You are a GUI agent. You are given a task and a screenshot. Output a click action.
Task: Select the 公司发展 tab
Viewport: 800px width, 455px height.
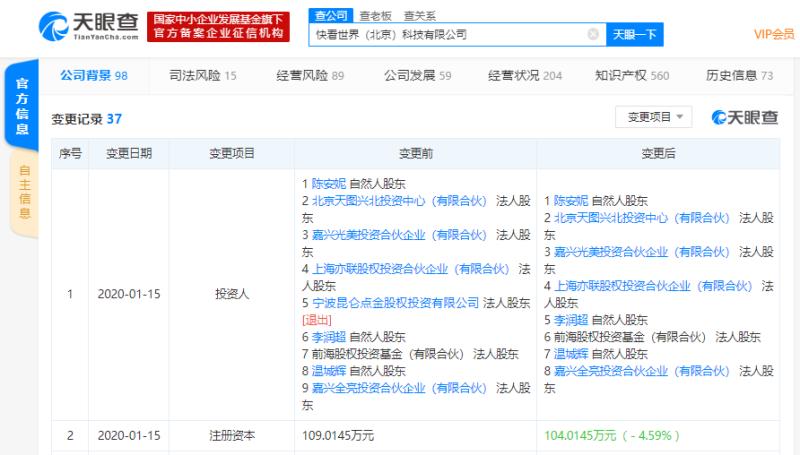[417, 75]
